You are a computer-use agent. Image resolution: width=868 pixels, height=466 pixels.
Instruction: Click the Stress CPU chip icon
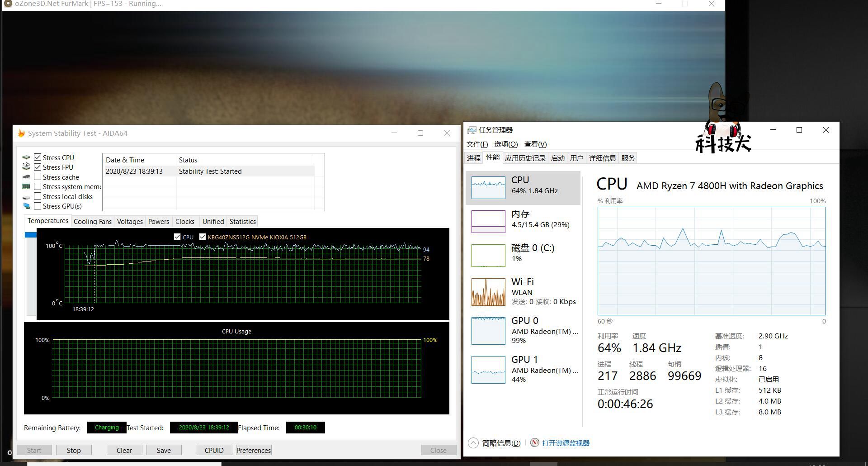pos(26,157)
